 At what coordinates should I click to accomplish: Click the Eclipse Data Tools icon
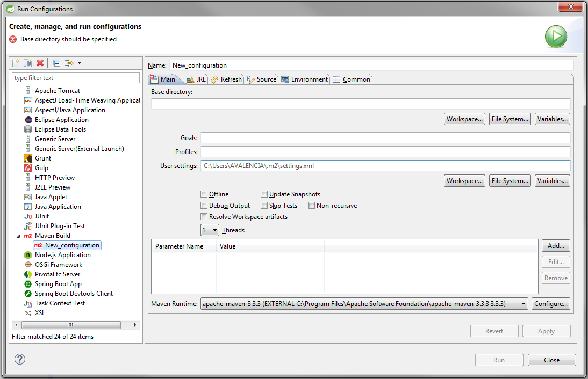click(x=28, y=129)
